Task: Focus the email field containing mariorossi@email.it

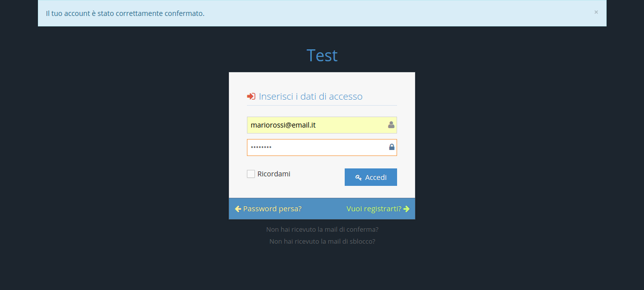Action: [x=314, y=125]
